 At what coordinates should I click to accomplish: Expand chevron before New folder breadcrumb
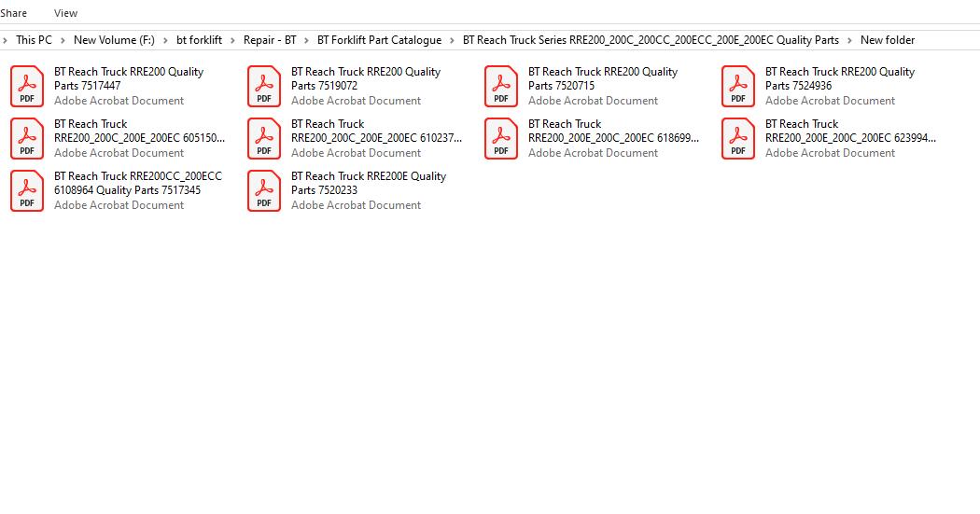850,40
